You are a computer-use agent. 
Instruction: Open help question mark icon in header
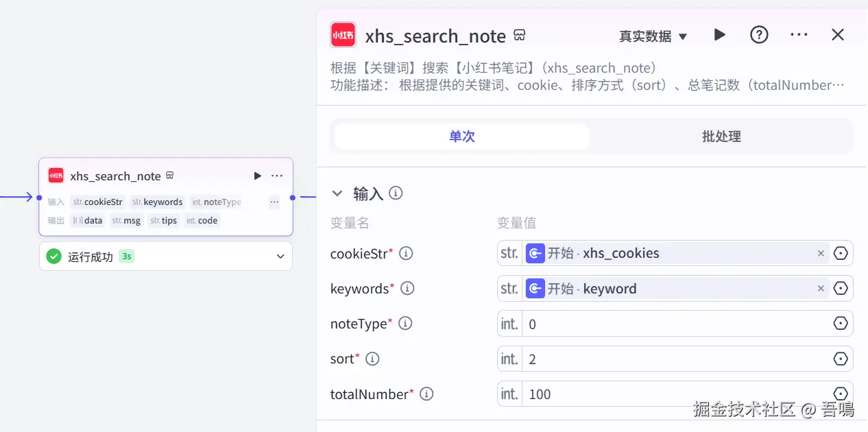click(759, 35)
